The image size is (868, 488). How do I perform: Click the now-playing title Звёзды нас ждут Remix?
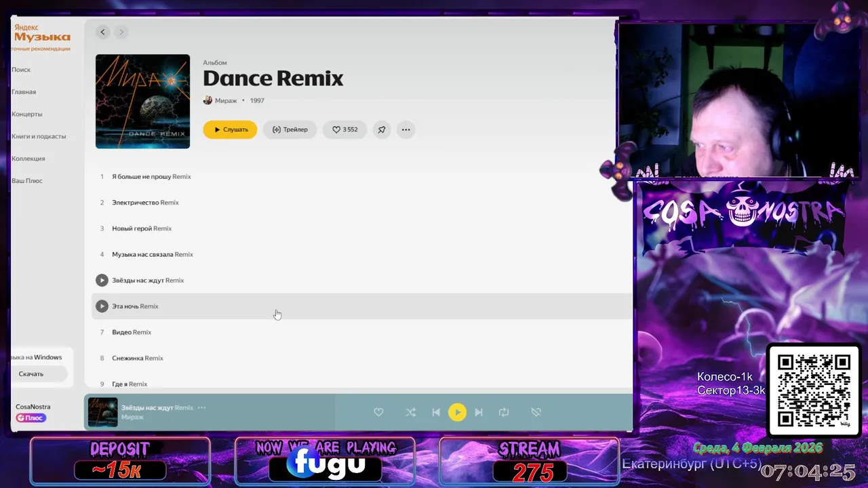click(x=157, y=408)
